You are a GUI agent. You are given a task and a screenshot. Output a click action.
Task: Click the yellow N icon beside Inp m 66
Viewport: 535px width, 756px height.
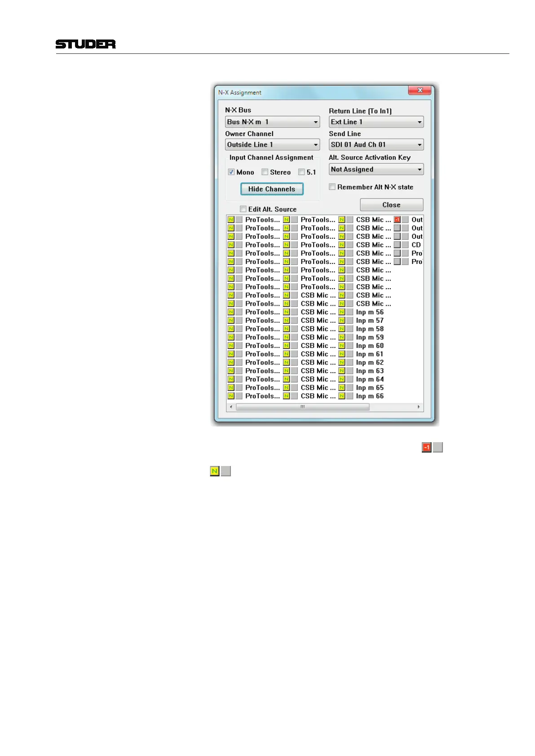click(x=342, y=396)
